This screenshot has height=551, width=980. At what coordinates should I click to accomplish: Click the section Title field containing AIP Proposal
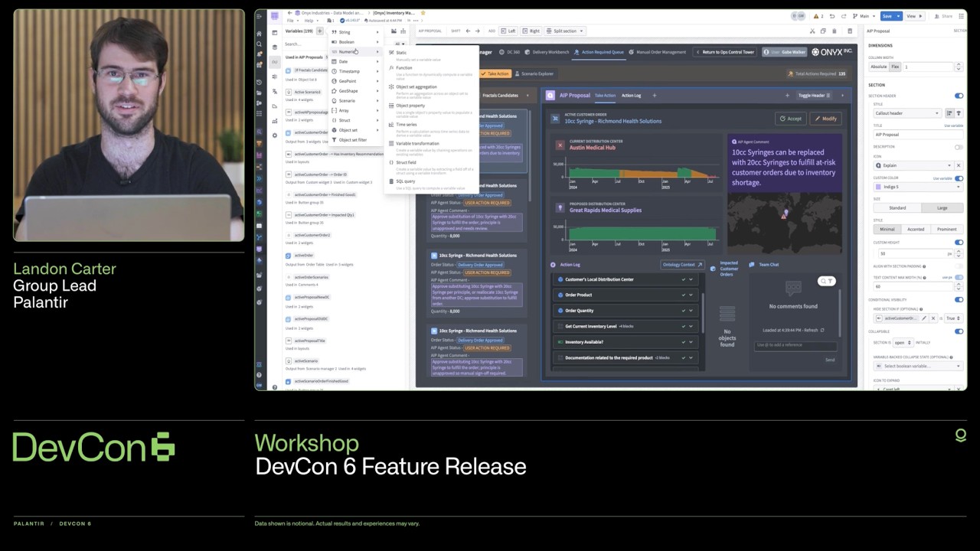(x=917, y=135)
